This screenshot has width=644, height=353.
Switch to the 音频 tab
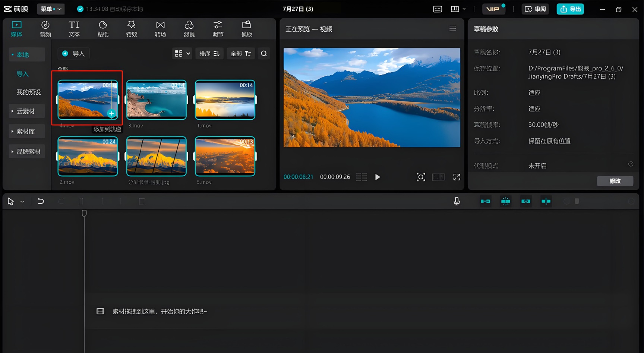tap(45, 29)
